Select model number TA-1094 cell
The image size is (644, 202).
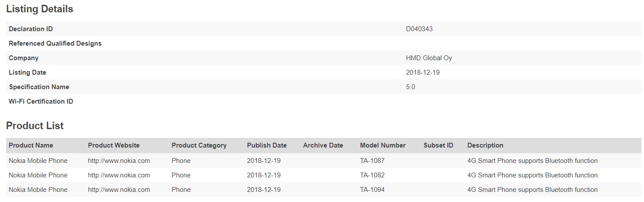click(x=372, y=190)
